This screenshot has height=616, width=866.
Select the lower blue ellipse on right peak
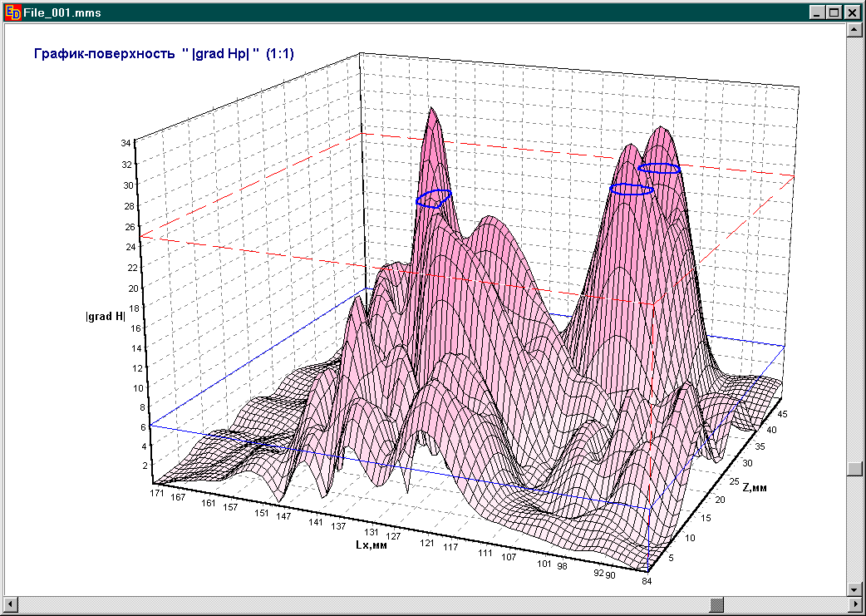631,190
